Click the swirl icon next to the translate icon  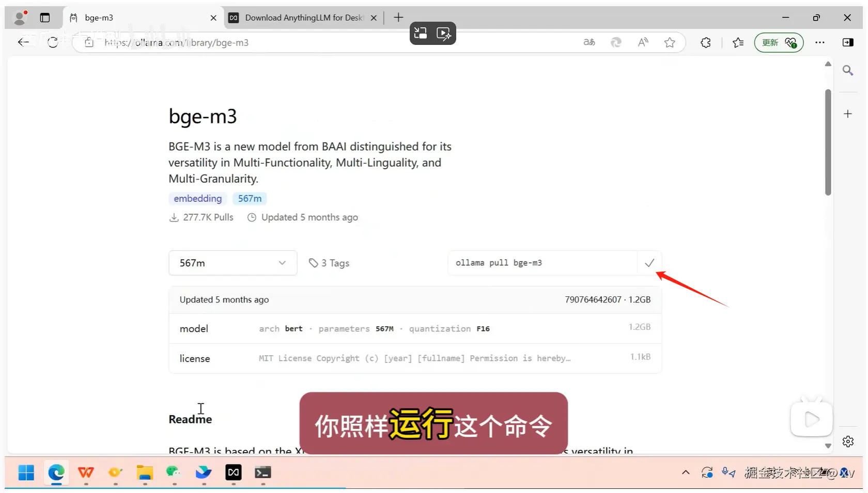[616, 42]
